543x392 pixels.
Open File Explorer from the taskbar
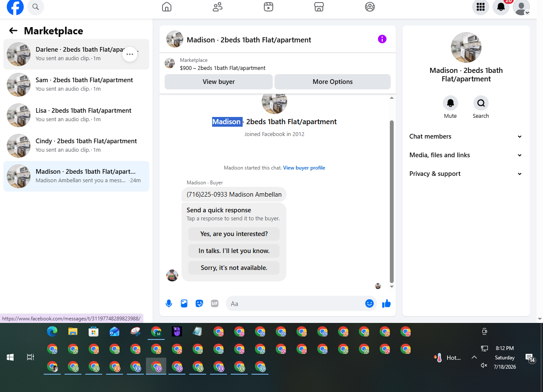coord(73,332)
